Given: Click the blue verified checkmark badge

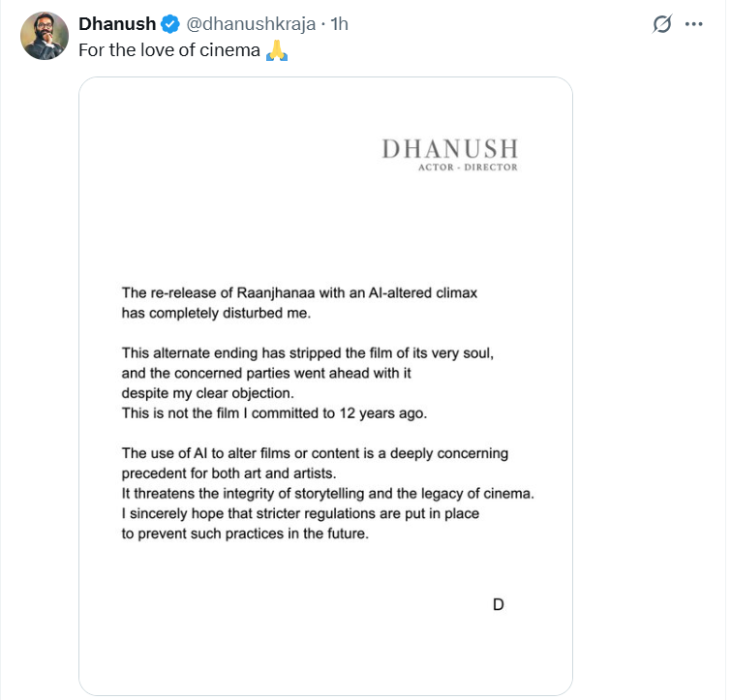Looking at the screenshot, I should (x=169, y=24).
